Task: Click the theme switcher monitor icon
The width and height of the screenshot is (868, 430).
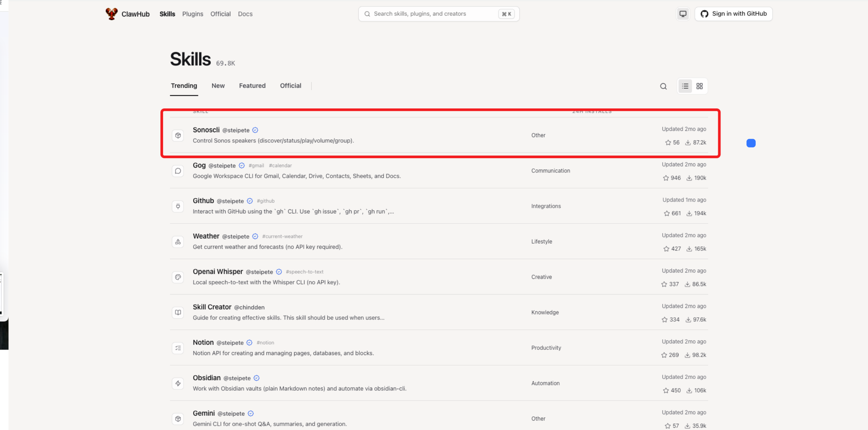Action: (x=683, y=14)
